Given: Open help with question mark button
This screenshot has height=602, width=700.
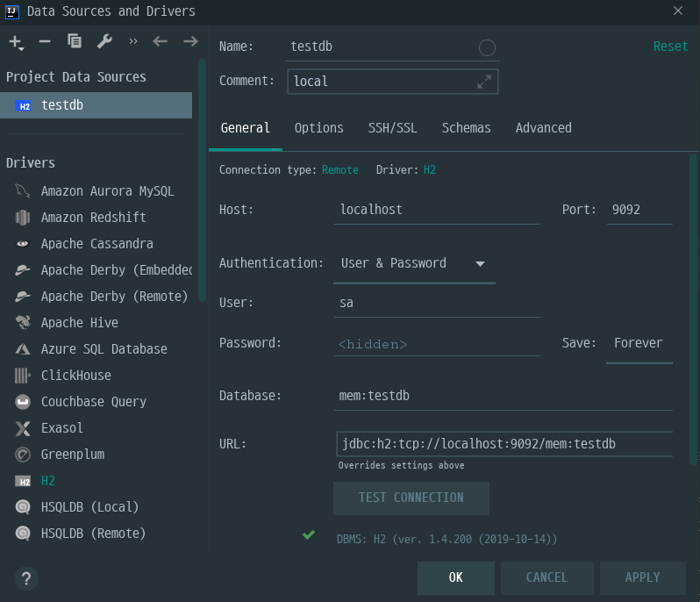Looking at the screenshot, I should pyautogui.click(x=26, y=579).
